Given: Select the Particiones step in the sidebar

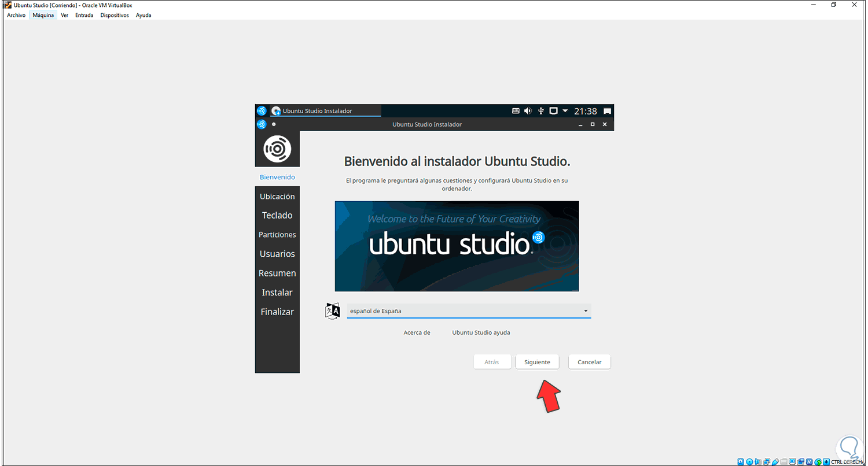Looking at the screenshot, I should (x=277, y=235).
